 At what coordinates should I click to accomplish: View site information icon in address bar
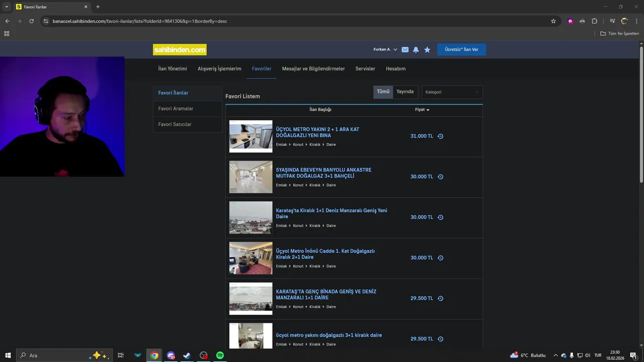pyautogui.click(x=46, y=21)
